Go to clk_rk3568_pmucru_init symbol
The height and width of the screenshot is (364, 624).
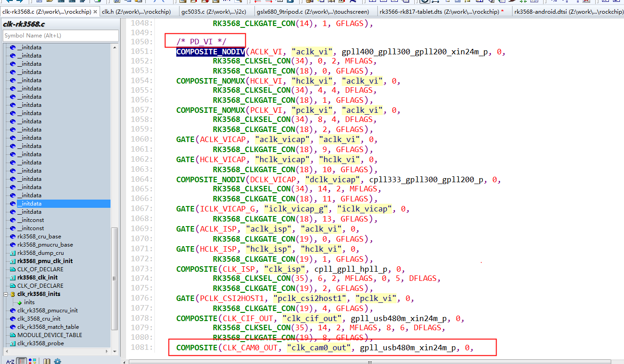pyautogui.click(x=48, y=311)
